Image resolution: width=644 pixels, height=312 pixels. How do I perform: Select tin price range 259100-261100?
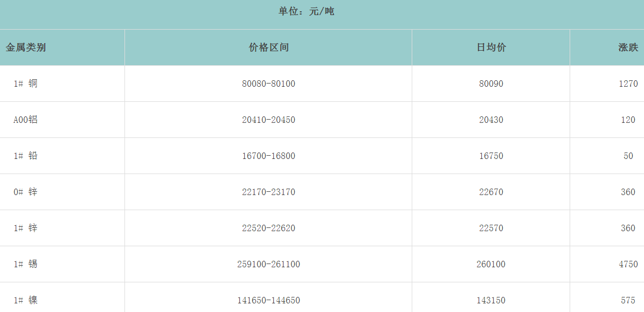point(268,264)
